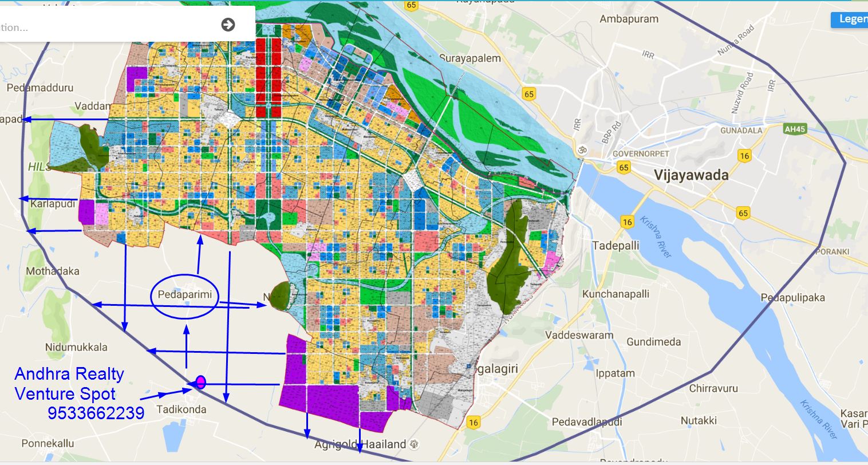Click the circled Pedaparimi label
Viewport: 868px width, 465px height.
(x=185, y=296)
